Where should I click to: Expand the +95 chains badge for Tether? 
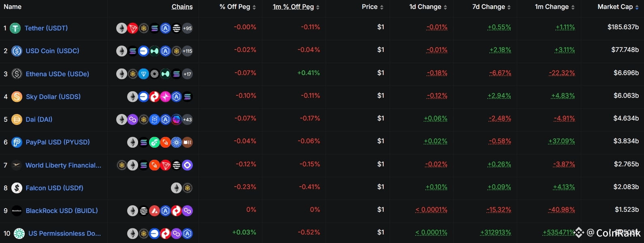pyautogui.click(x=187, y=28)
